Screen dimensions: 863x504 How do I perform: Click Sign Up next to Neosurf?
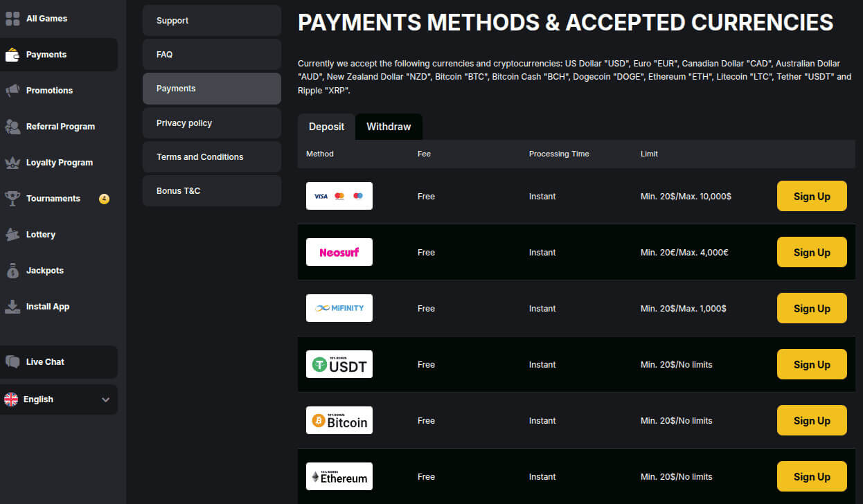[x=811, y=252]
